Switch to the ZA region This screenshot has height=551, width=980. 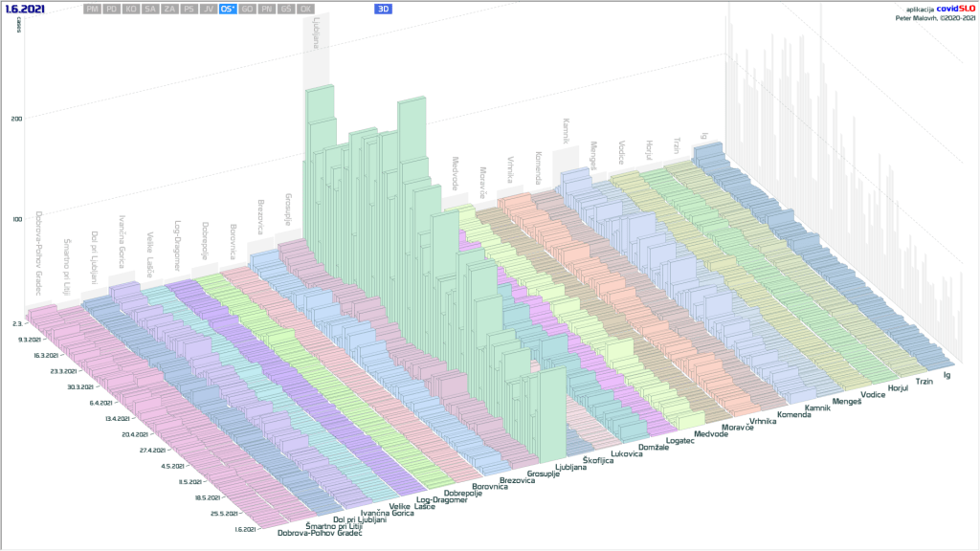click(x=169, y=9)
